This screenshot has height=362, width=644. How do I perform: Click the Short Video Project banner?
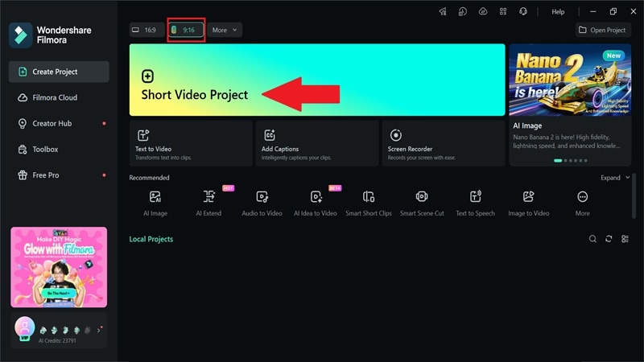click(316, 80)
